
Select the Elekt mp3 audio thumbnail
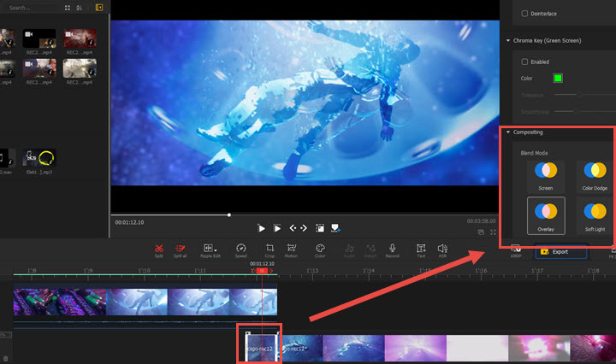pos(38,158)
